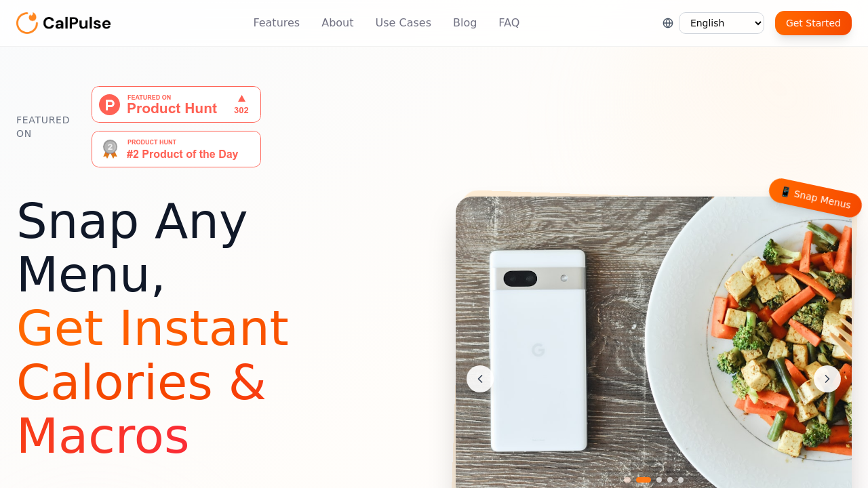The image size is (868, 488).
Task: Click the Product Hunt upvote triangle
Action: [x=241, y=98]
